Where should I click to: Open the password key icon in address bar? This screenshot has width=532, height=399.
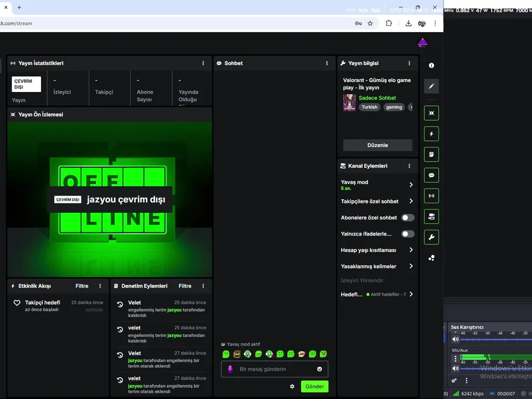(x=359, y=23)
